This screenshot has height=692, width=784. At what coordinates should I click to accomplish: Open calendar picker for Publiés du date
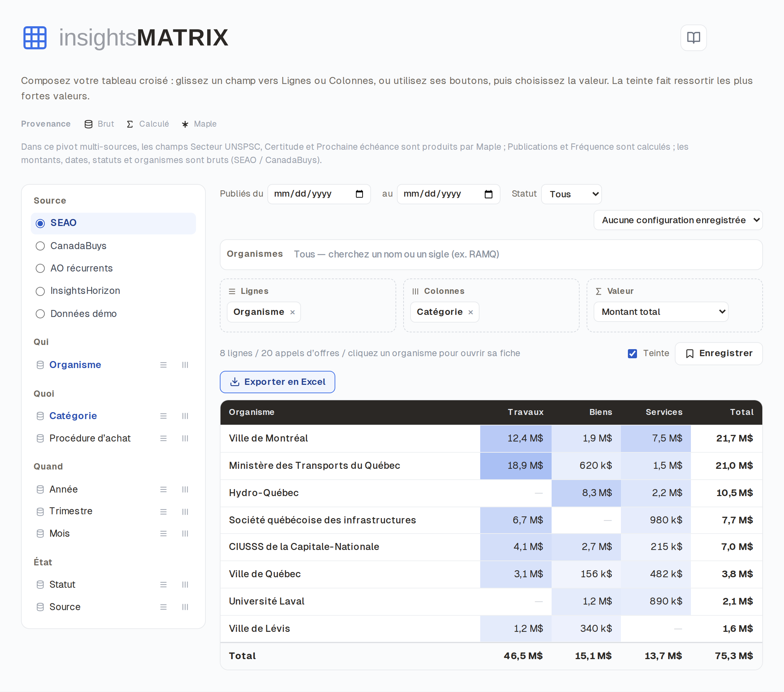pos(359,194)
